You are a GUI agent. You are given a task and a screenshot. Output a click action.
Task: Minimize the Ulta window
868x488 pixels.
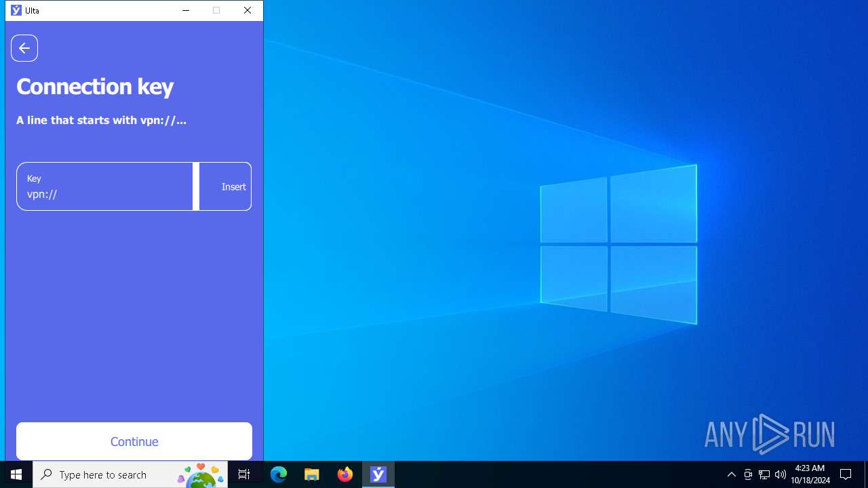(185, 10)
